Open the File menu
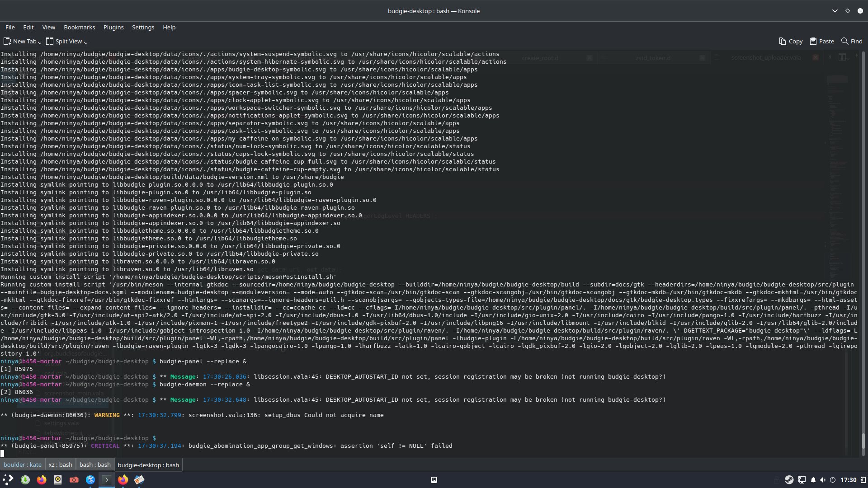Image resolution: width=868 pixels, height=488 pixels. point(10,27)
